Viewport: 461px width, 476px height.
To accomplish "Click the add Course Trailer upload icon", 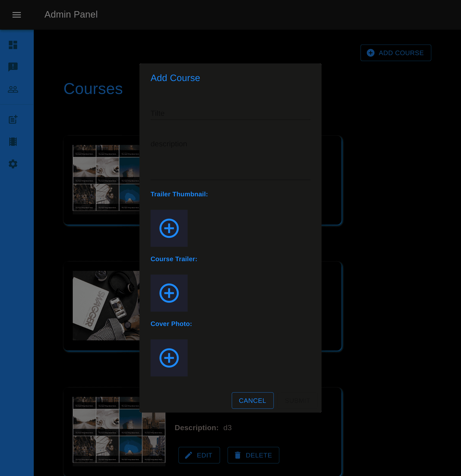I will click(x=169, y=293).
